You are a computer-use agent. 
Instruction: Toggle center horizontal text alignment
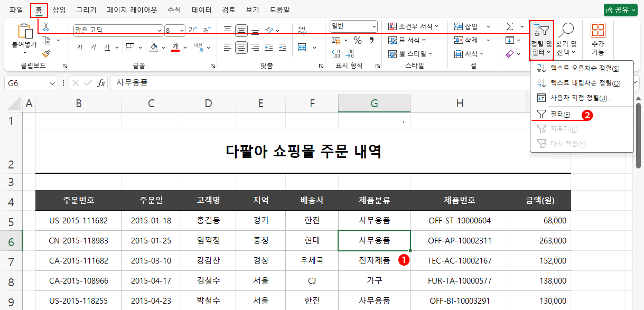pyautogui.click(x=241, y=47)
